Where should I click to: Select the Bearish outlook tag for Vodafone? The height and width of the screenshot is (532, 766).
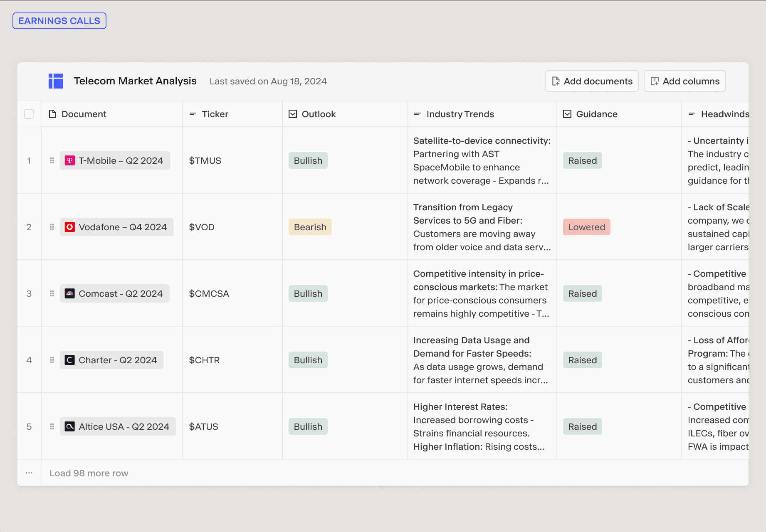click(x=310, y=227)
